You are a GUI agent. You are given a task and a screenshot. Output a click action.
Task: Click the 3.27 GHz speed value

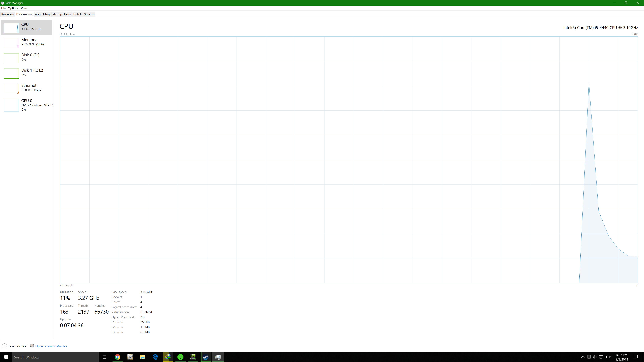click(89, 298)
